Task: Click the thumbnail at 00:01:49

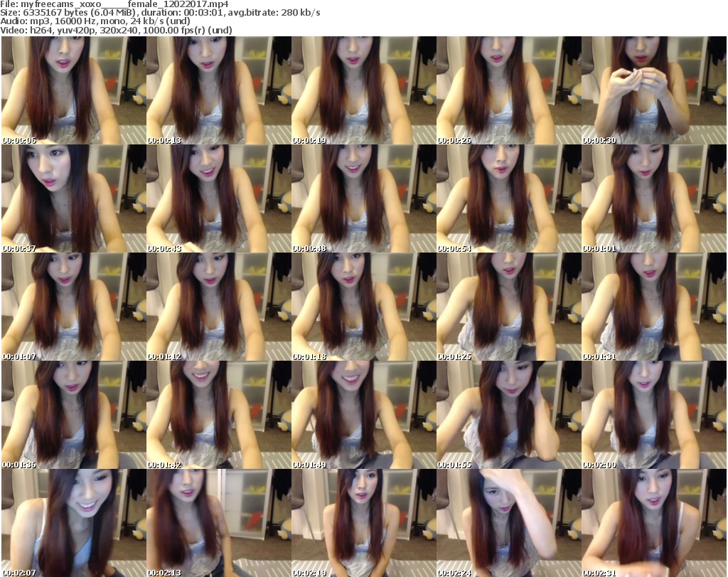Action: (363, 415)
